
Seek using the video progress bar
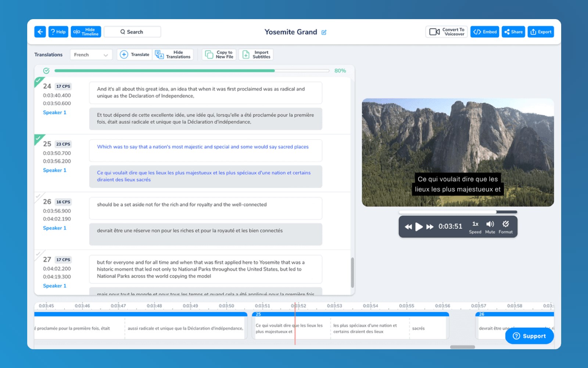(x=458, y=212)
